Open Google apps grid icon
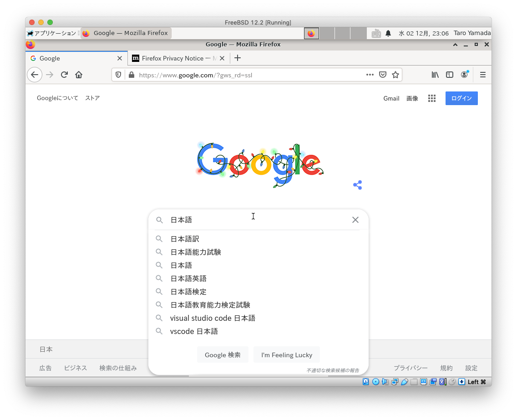This screenshot has width=517, height=420. 432,98
